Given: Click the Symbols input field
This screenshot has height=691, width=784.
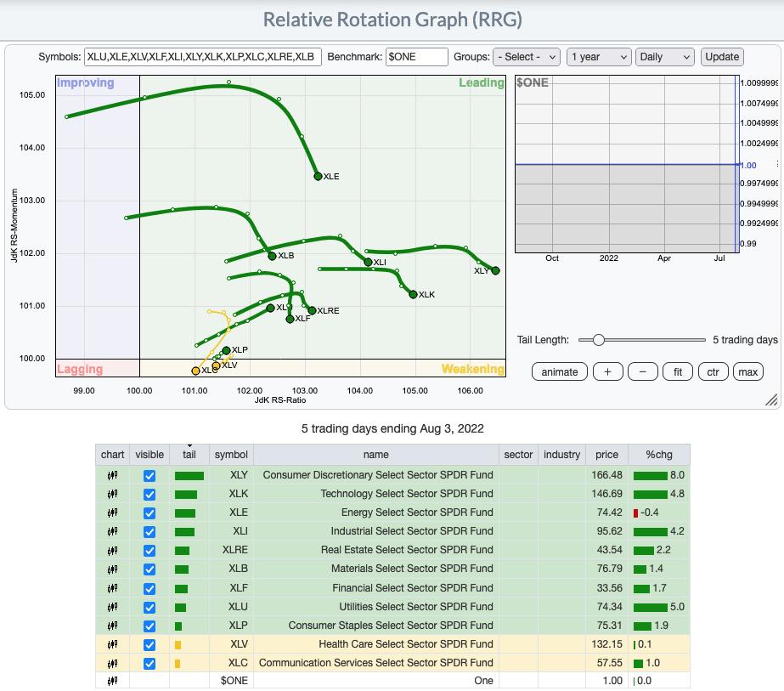Looking at the screenshot, I should [202, 57].
